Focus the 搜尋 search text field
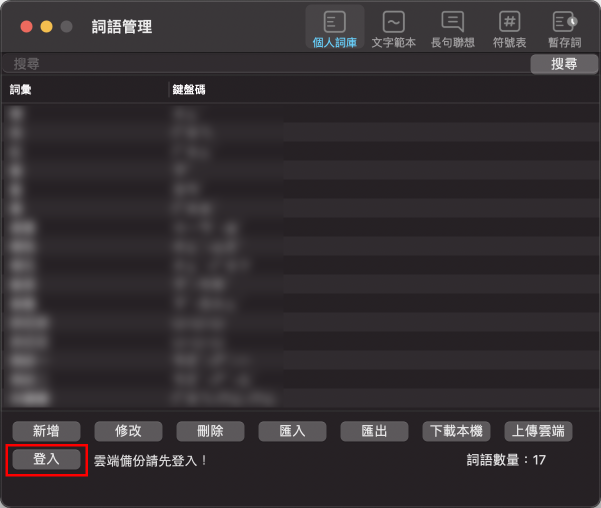601x508 pixels. pyautogui.click(x=266, y=64)
